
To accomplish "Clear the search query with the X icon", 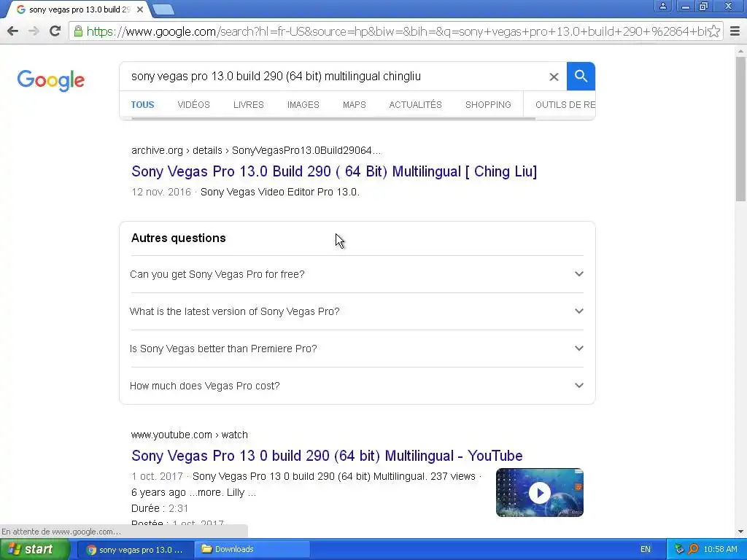I will (554, 77).
